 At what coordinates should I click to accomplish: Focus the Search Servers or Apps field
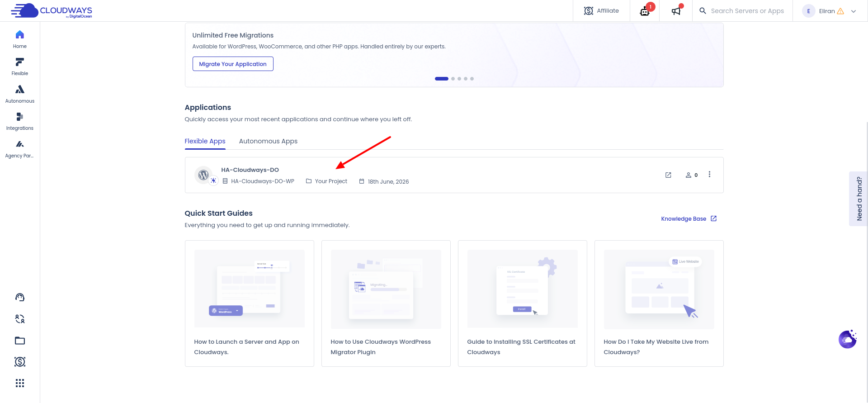pos(747,11)
